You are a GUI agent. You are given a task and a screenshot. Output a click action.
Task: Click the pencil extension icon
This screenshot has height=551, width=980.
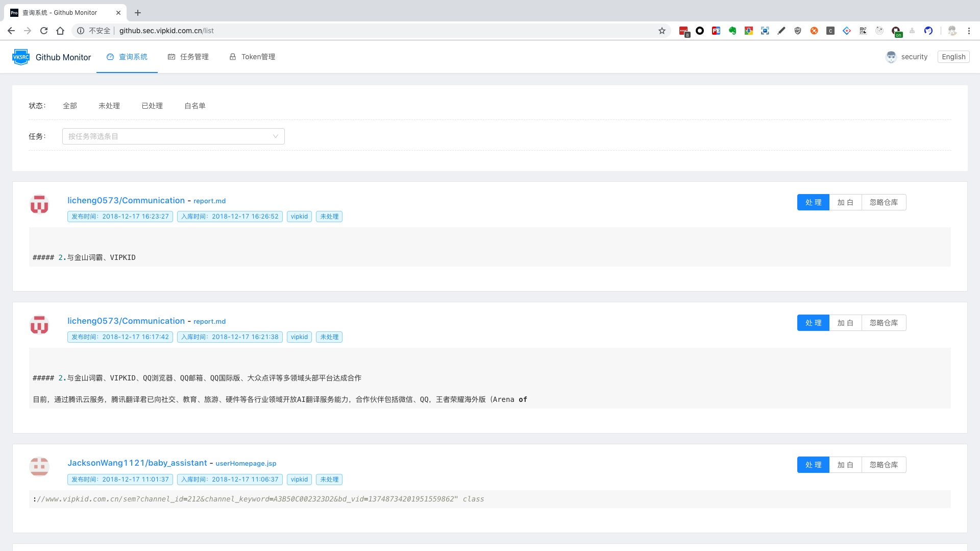781,31
